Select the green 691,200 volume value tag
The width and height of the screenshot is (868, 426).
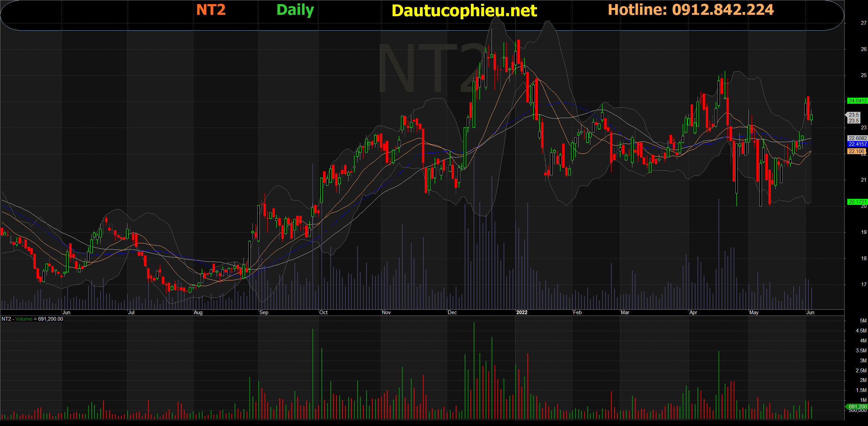857,407
